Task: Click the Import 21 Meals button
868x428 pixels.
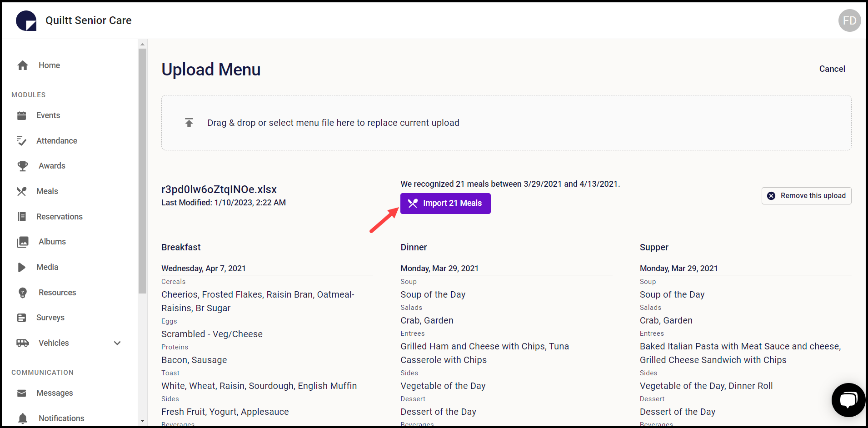Action: coord(445,204)
